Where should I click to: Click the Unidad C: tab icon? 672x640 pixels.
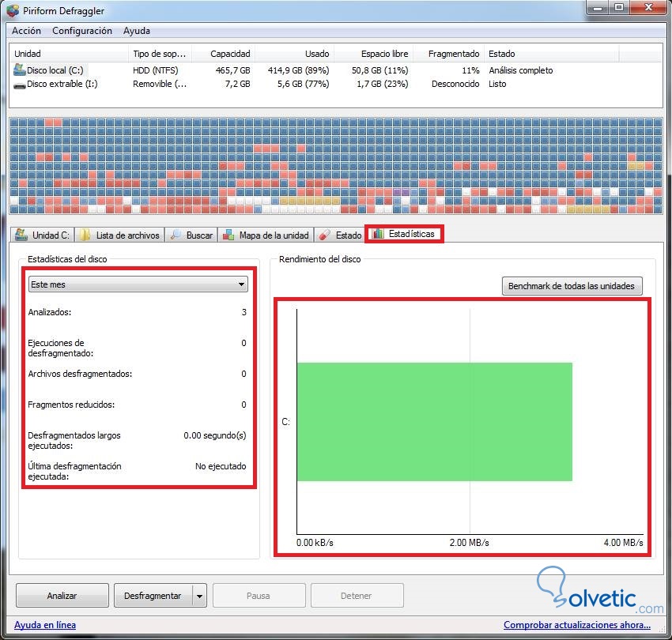pyautogui.click(x=21, y=235)
